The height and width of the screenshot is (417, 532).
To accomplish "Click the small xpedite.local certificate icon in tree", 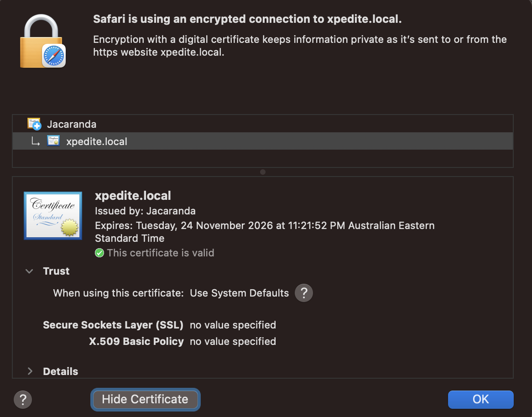I will click(x=53, y=141).
